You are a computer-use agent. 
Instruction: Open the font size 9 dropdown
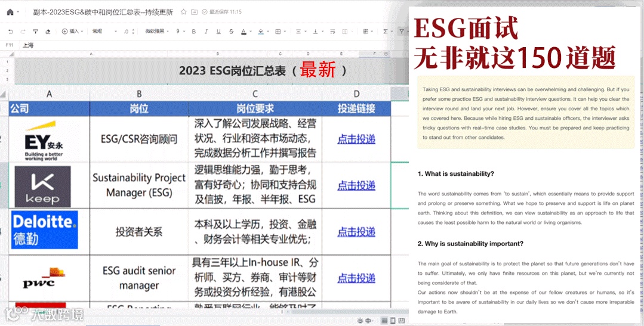tap(181, 31)
